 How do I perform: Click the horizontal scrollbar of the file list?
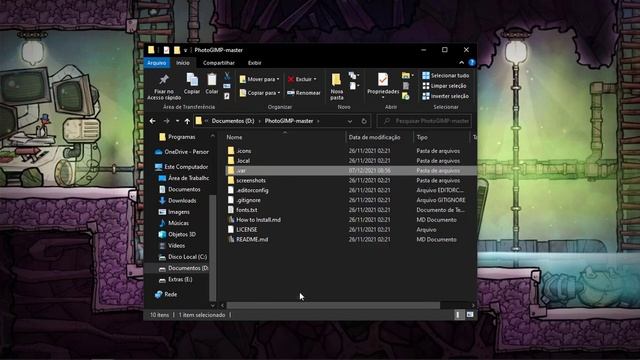pos(333,305)
